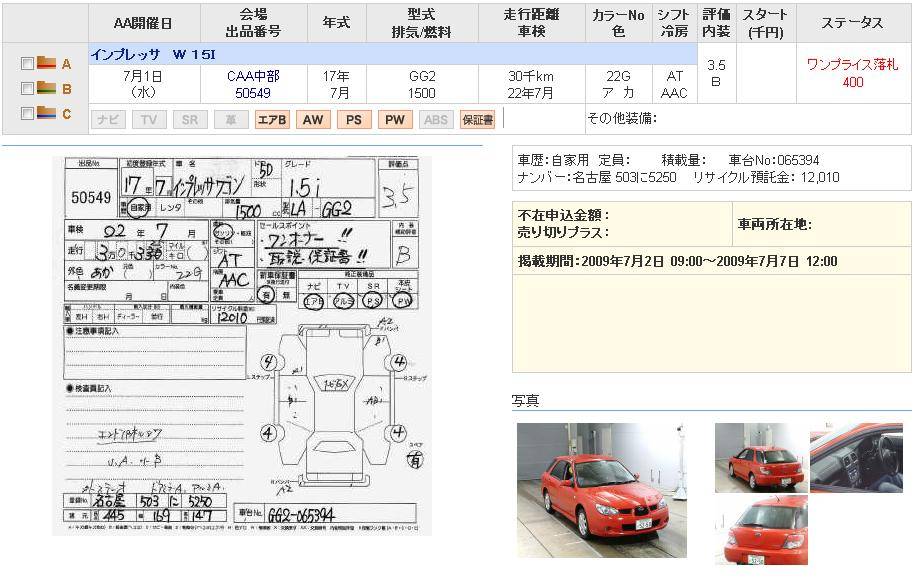Open the handwritten auction inspection sheet image
Screen dimensions: 914x579
(242, 346)
